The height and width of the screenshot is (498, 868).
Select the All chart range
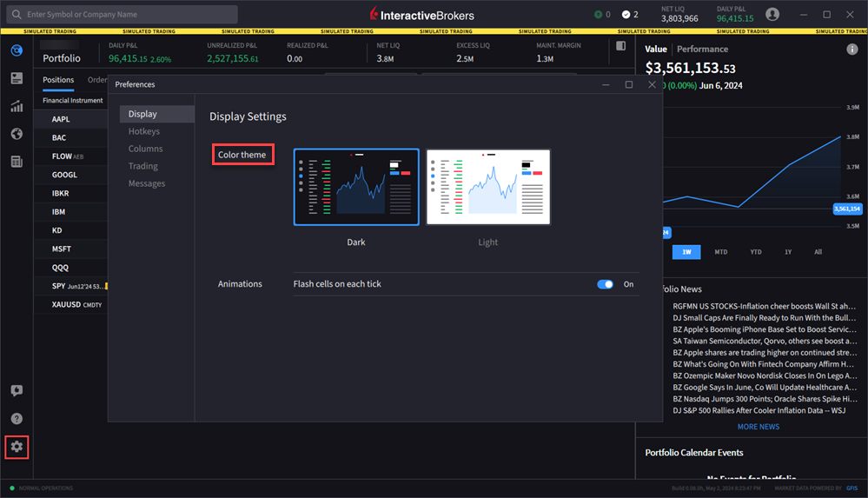click(x=818, y=252)
